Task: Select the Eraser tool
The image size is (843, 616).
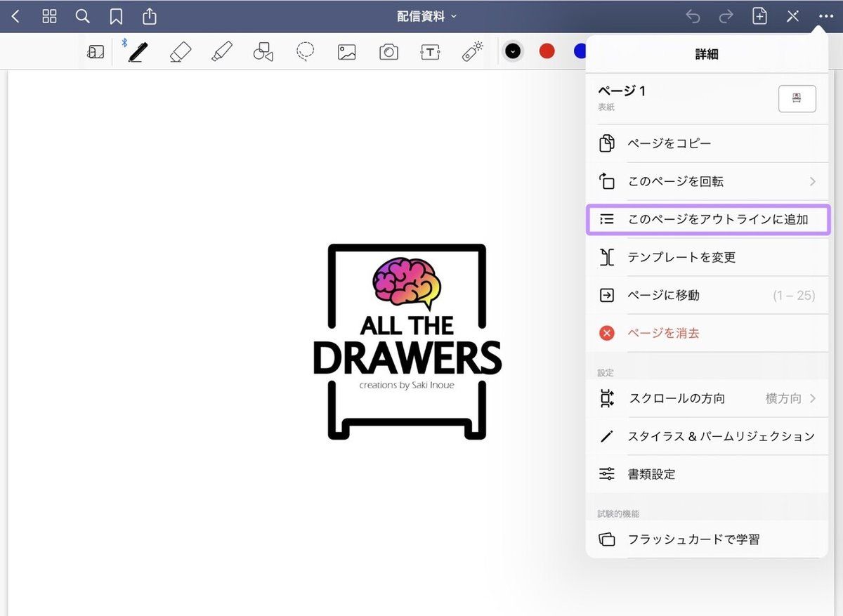Action: pyautogui.click(x=179, y=51)
